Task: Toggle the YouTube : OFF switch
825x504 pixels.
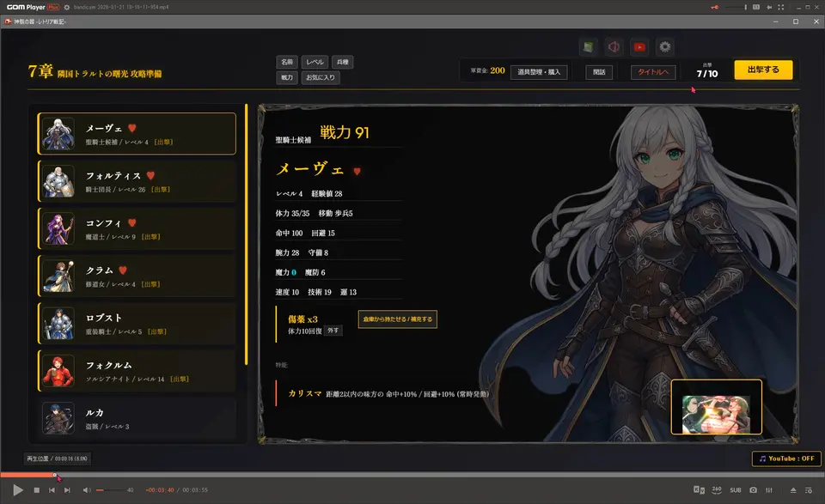Action: (786, 458)
